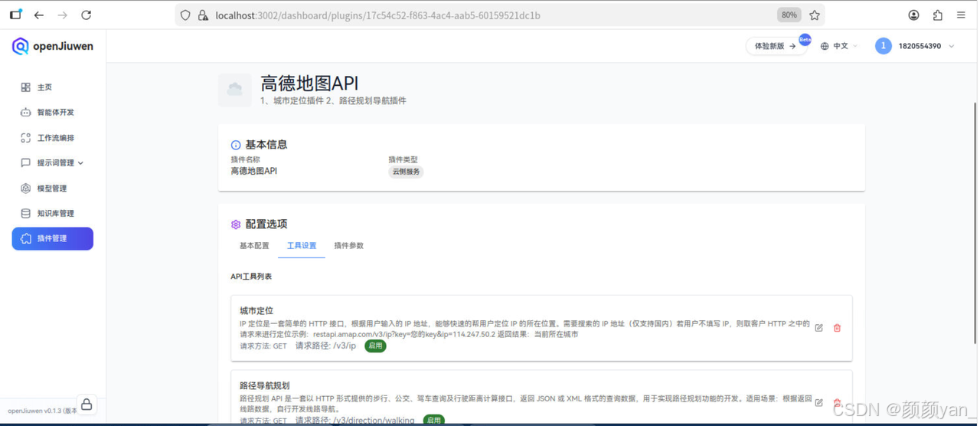Image resolution: width=980 pixels, height=426 pixels.
Task: Click the 基本信息 info icon
Action: (236, 145)
